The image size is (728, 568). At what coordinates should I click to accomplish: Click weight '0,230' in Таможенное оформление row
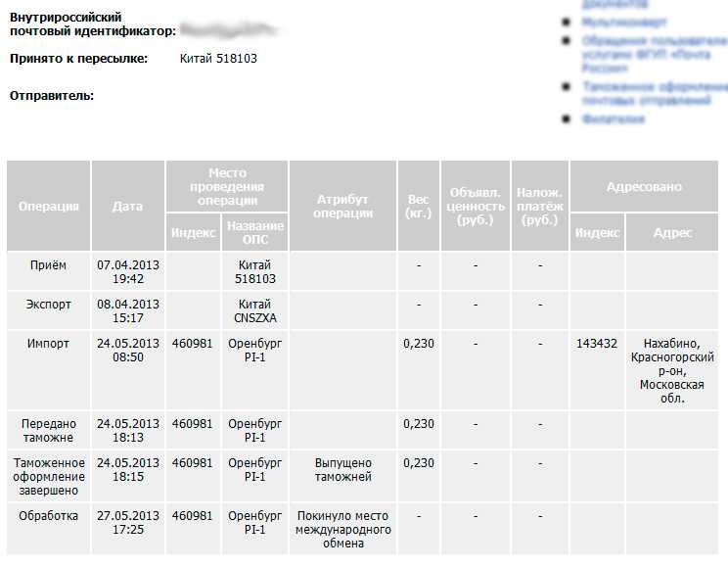coord(419,463)
